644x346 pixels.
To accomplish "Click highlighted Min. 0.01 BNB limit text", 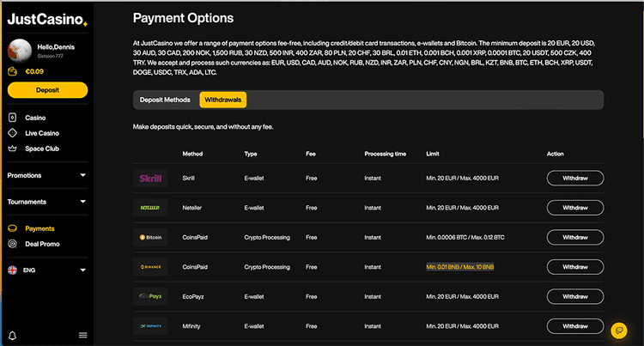I will (x=460, y=267).
